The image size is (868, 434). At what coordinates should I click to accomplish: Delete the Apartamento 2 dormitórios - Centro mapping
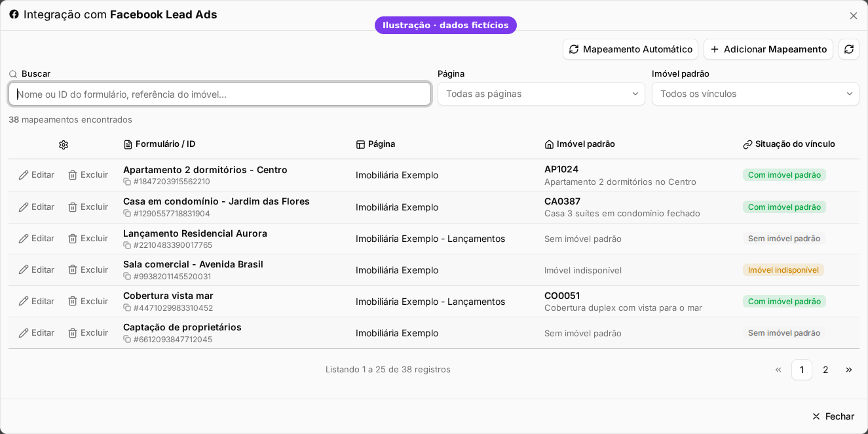[x=88, y=175]
